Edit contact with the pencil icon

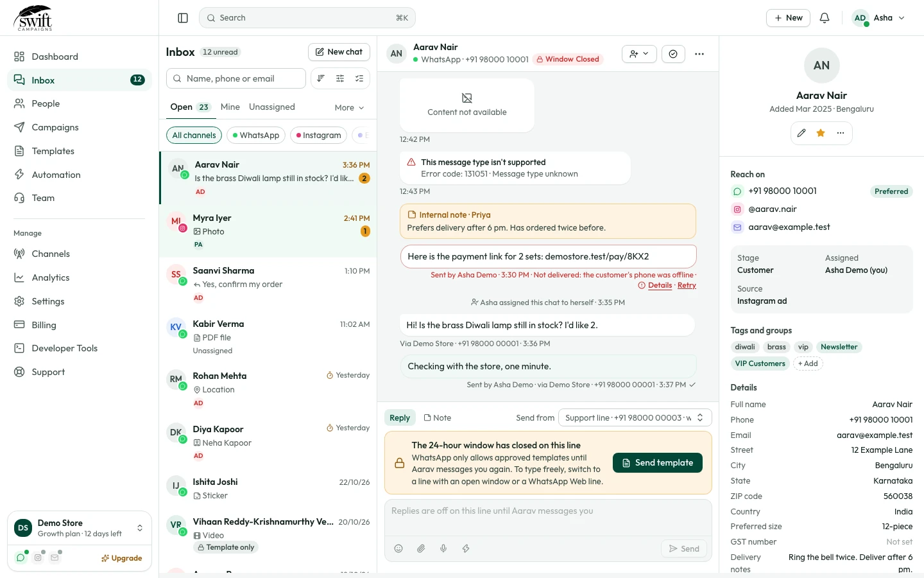(801, 133)
